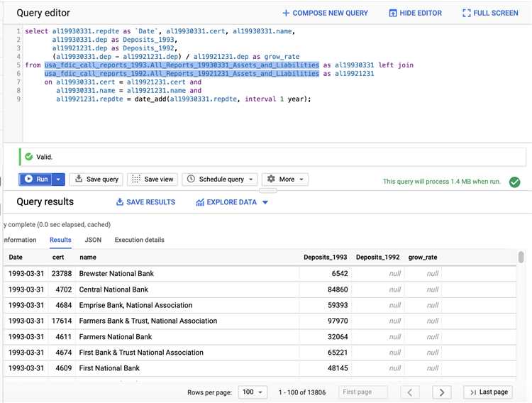Click the "This query will process 1.4 MB" notice
532x403 pixels.
442,182
